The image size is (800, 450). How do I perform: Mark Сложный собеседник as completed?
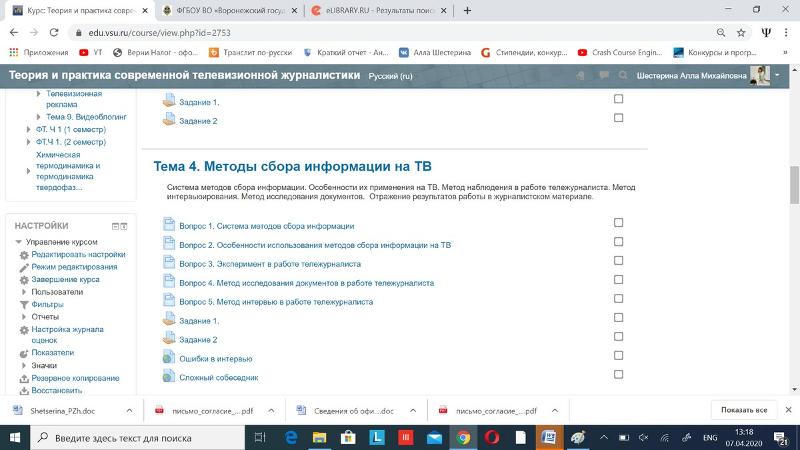[x=618, y=375]
